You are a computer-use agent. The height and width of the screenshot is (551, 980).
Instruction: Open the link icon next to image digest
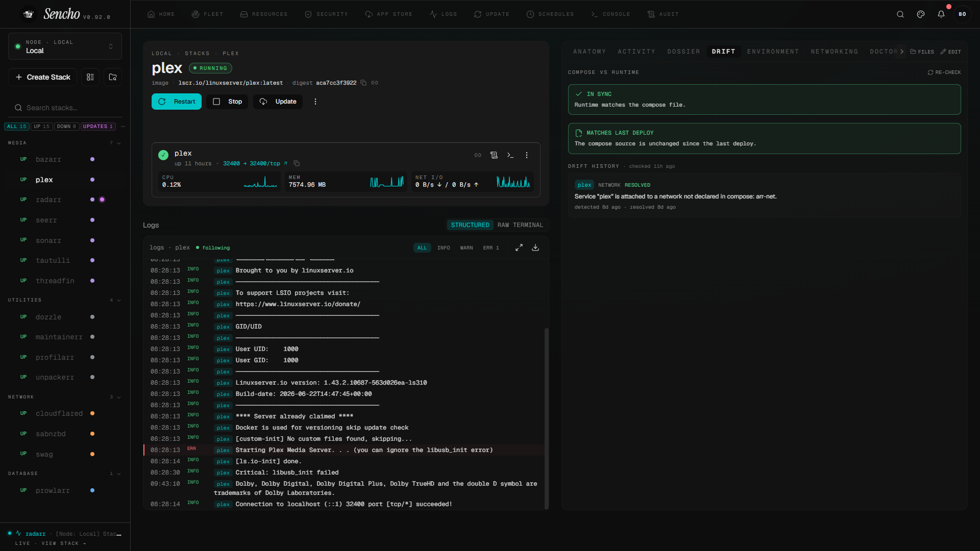coord(375,83)
